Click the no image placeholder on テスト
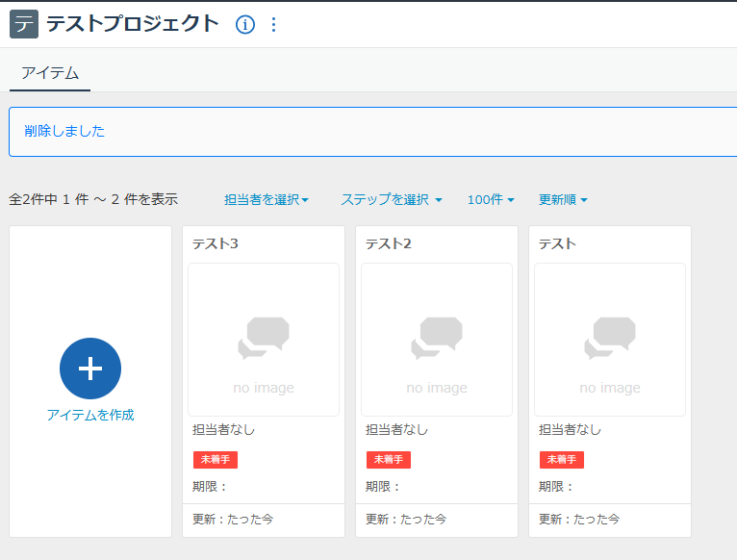This screenshot has height=560, width=737. (x=610, y=340)
